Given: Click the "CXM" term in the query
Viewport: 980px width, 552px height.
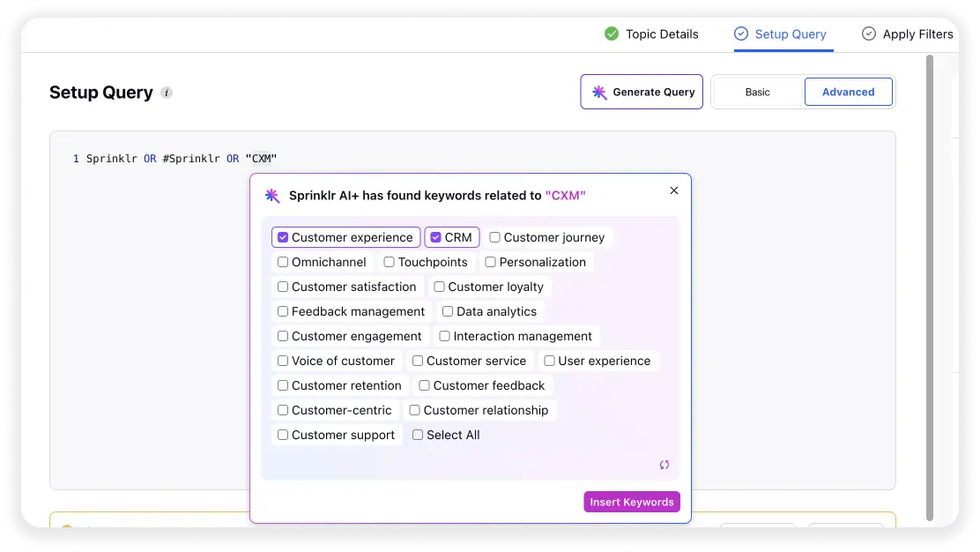Looking at the screenshot, I should click(x=261, y=159).
